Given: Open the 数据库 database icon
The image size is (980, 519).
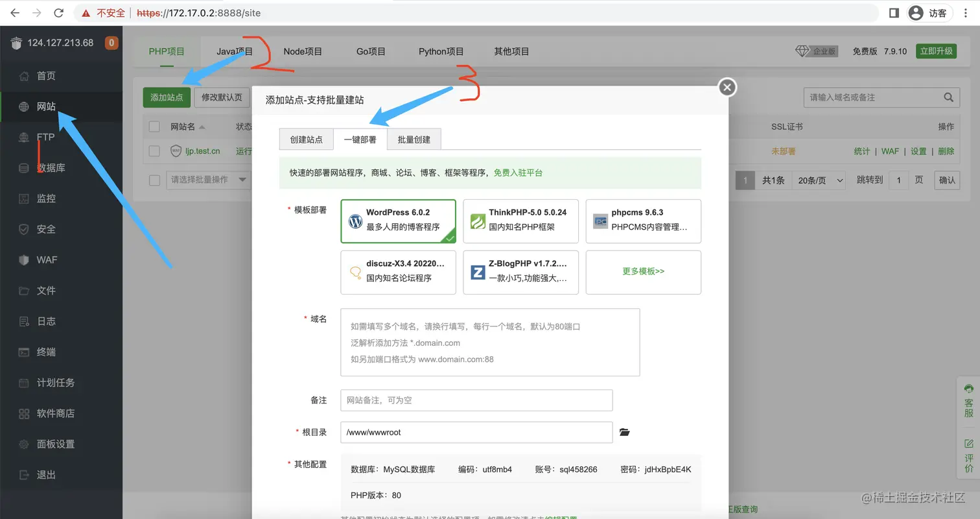Looking at the screenshot, I should [x=24, y=168].
